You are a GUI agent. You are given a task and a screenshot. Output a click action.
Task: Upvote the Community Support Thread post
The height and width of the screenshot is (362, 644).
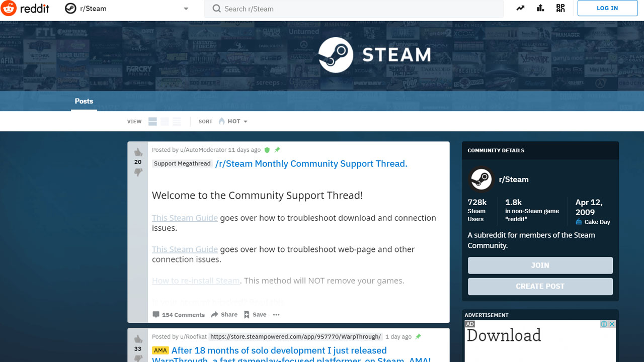[x=138, y=152]
